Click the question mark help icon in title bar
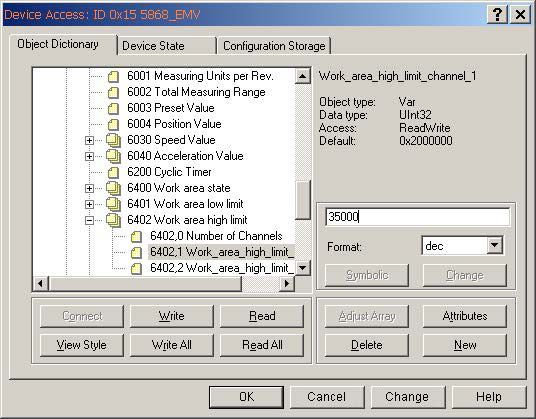Viewport: 536px width, 419px height. [497, 14]
